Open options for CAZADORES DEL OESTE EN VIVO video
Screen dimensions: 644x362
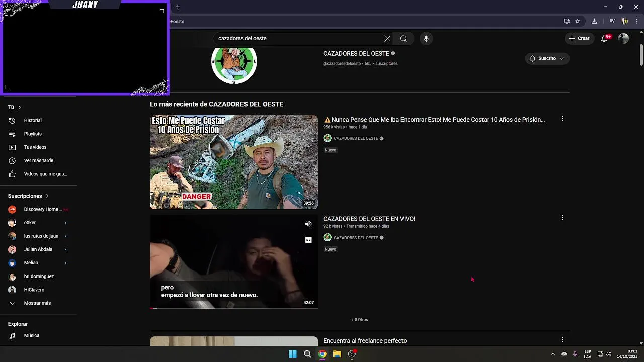click(x=562, y=218)
